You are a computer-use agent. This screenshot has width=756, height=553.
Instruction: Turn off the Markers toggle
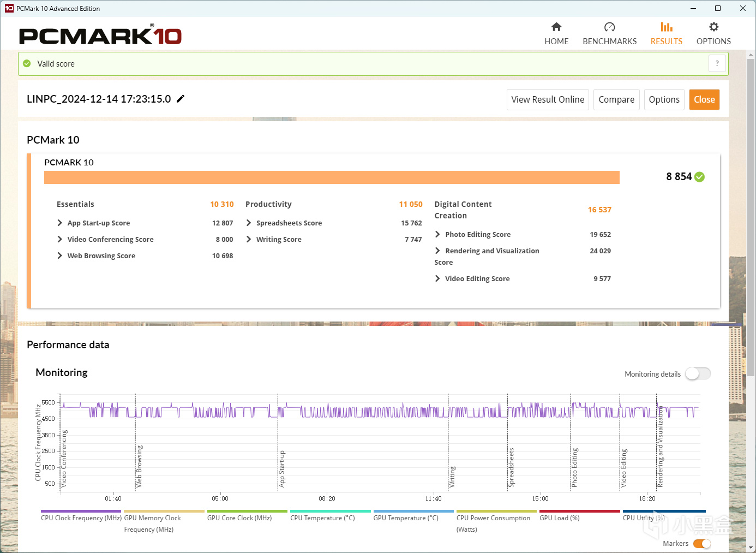coord(702,544)
